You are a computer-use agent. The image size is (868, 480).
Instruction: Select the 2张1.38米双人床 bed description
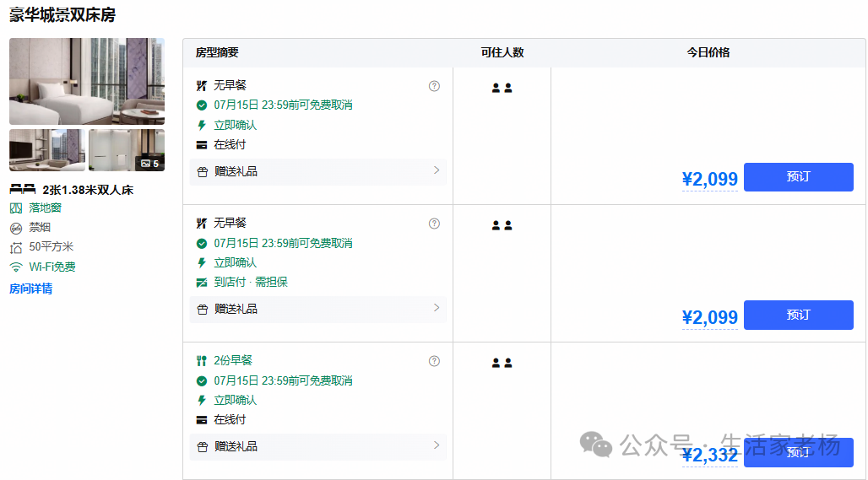[88, 190]
